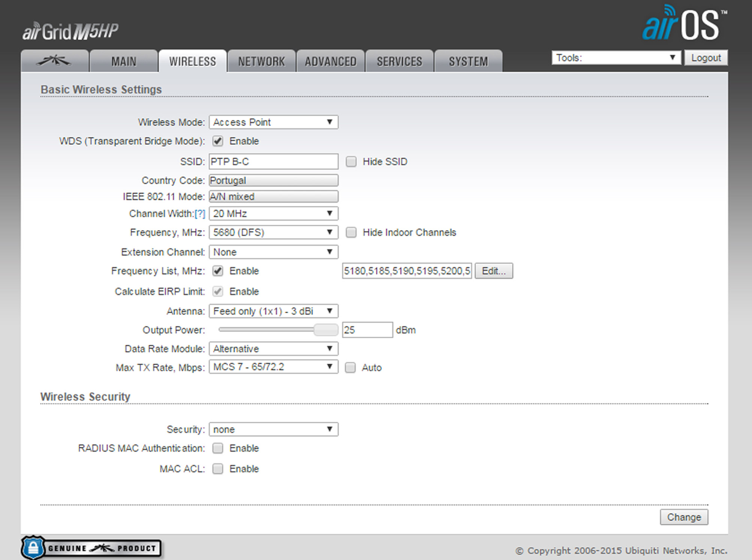The image size is (752, 560).
Task: Click the airGrid M5HP logo
Action: (70, 31)
